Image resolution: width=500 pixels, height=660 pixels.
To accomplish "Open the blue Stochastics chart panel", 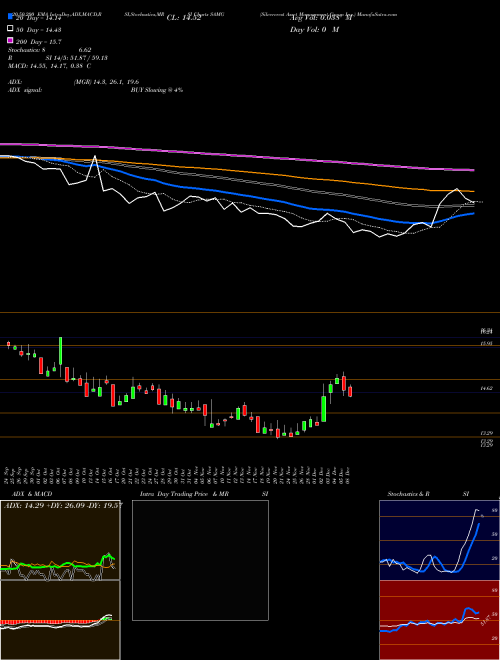I will tap(439, 540).
